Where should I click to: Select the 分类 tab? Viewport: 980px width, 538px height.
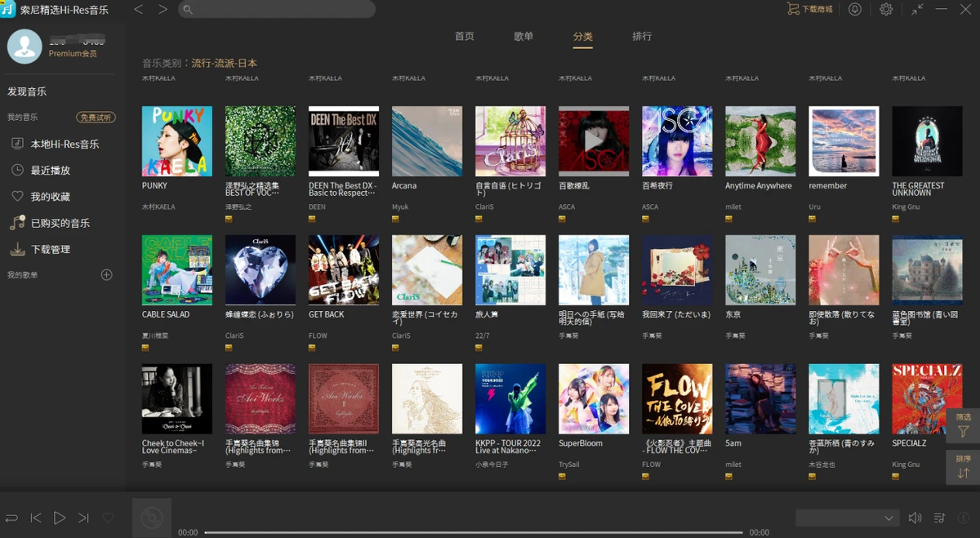(583, 37)
